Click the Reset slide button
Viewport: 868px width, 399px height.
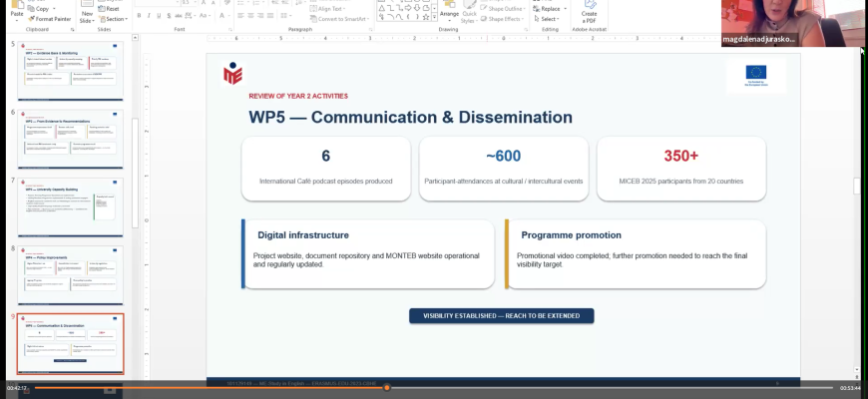[x=109, y=9]
